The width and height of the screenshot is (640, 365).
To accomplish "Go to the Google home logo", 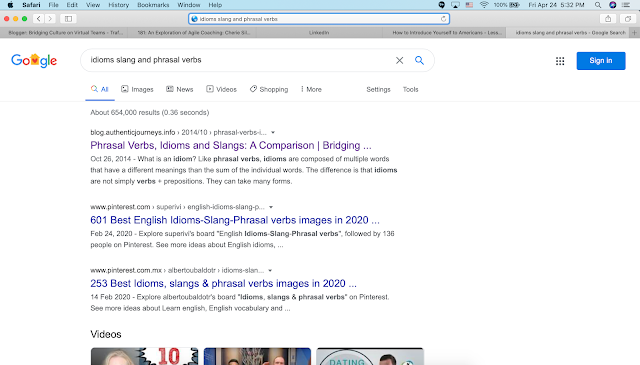I will click(34, 60).
